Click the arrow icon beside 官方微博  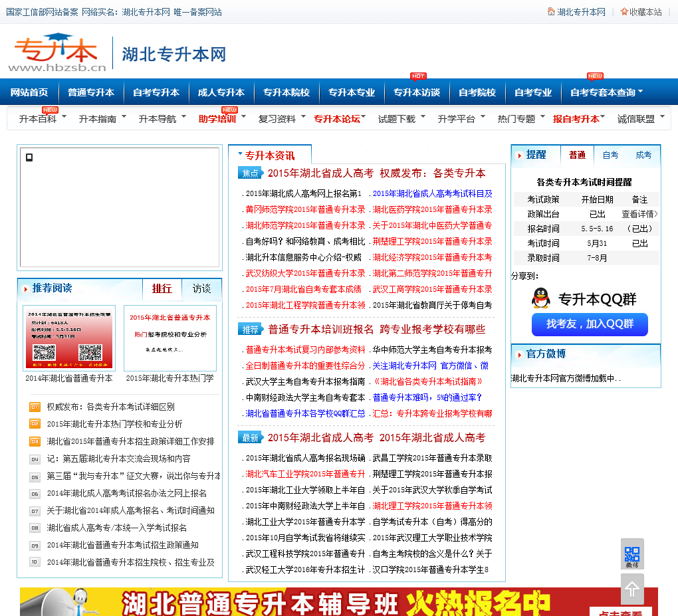[x=519, y=355]
